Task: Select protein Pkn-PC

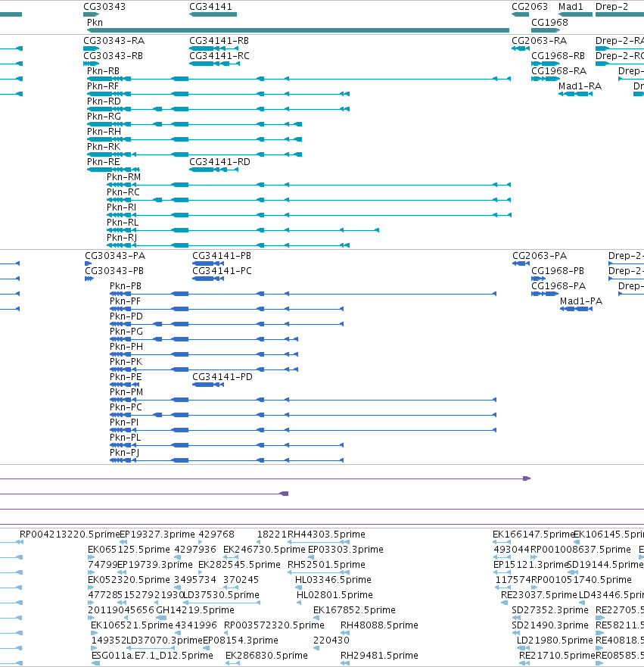Action: click(126, 407)
